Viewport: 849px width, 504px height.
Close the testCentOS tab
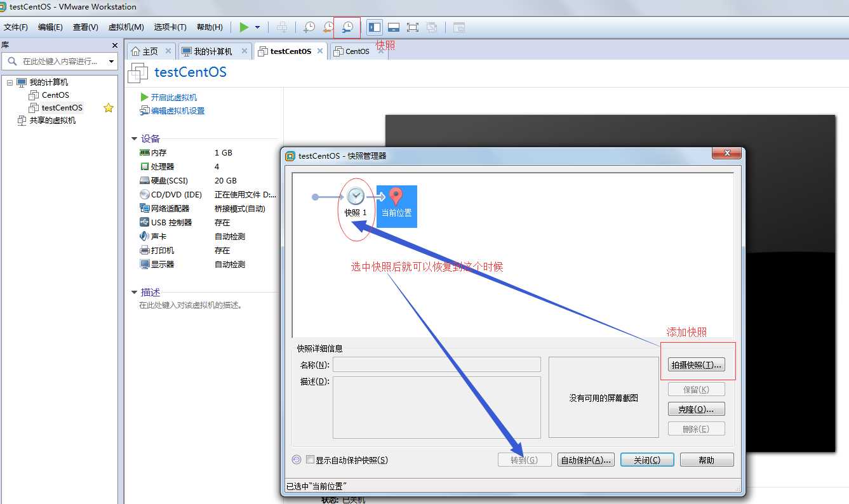320,51
